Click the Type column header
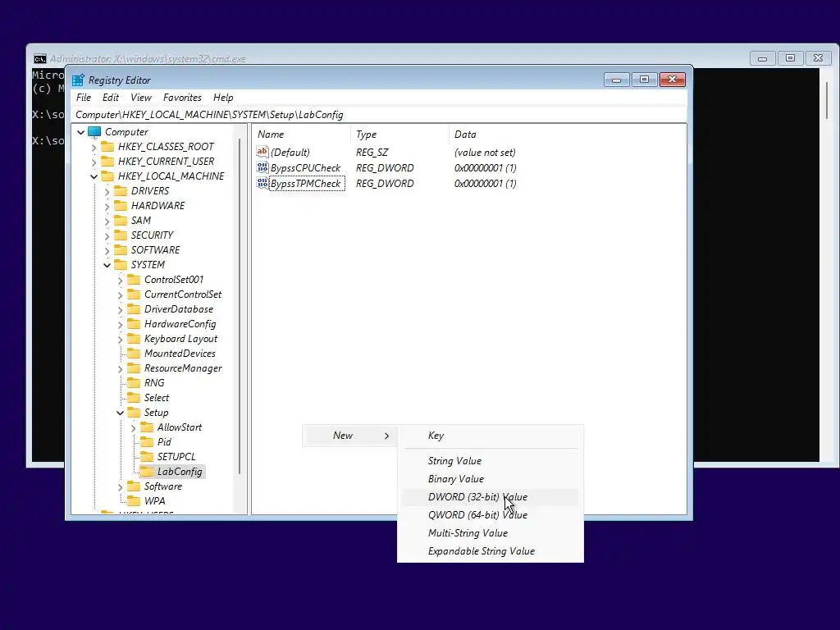This screenshot has height=630, width=840. pyautogui.click(x=399, y=135)
